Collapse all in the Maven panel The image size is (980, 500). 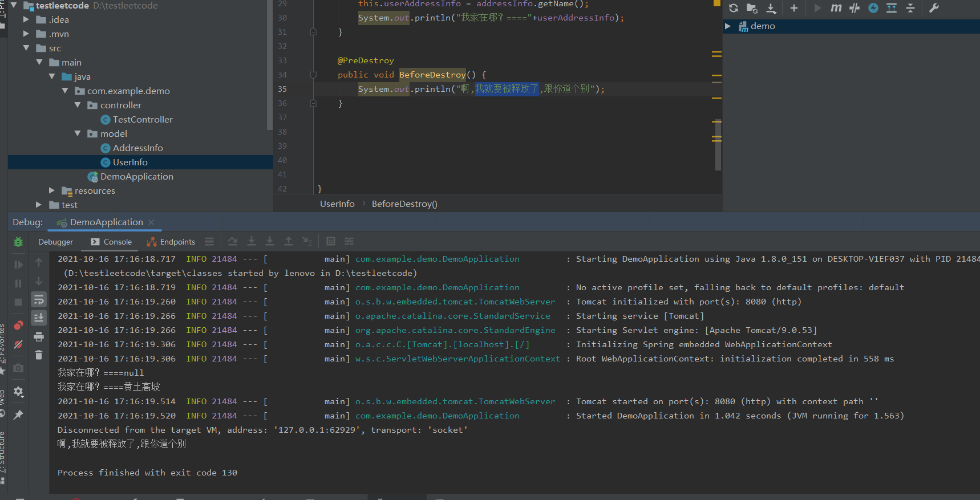click(x=910, y=8)
